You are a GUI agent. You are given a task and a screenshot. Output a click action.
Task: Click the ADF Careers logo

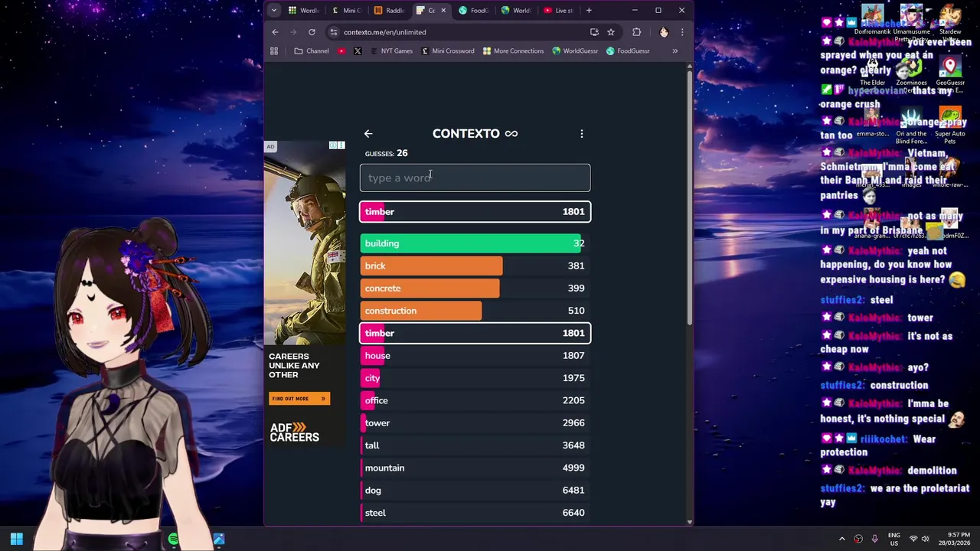(294, 432)
